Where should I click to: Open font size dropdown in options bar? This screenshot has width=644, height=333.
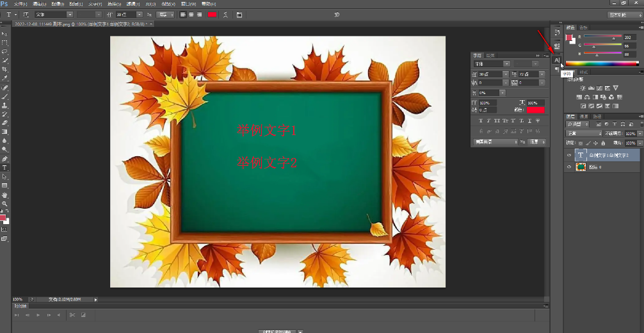pos(139,14)
